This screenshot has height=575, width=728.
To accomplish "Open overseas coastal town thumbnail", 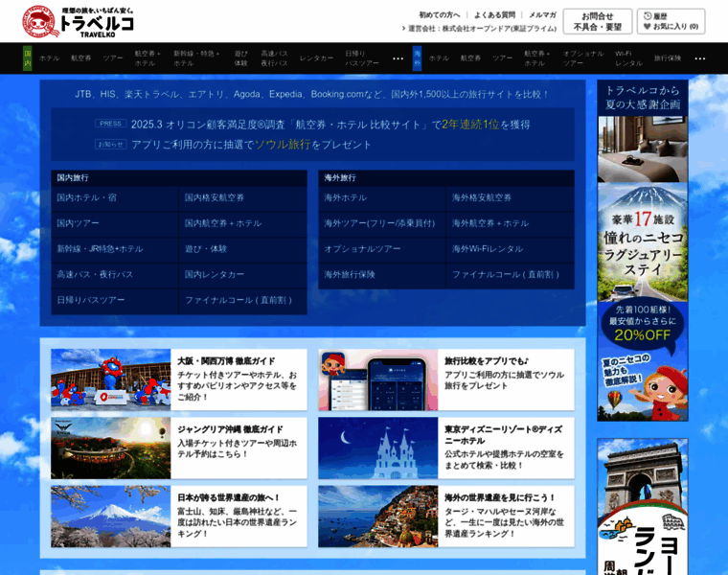I will coord(378,516).
